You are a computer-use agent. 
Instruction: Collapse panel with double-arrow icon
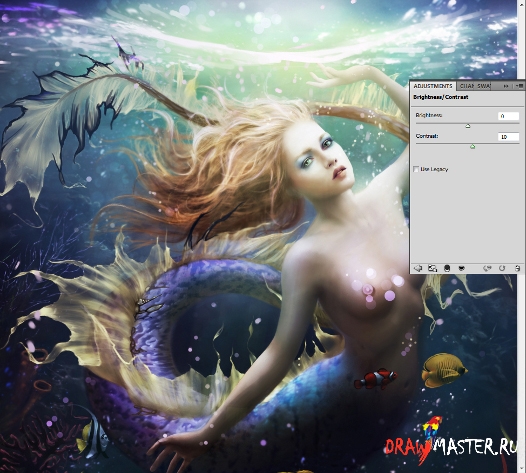tap(506, 86)
